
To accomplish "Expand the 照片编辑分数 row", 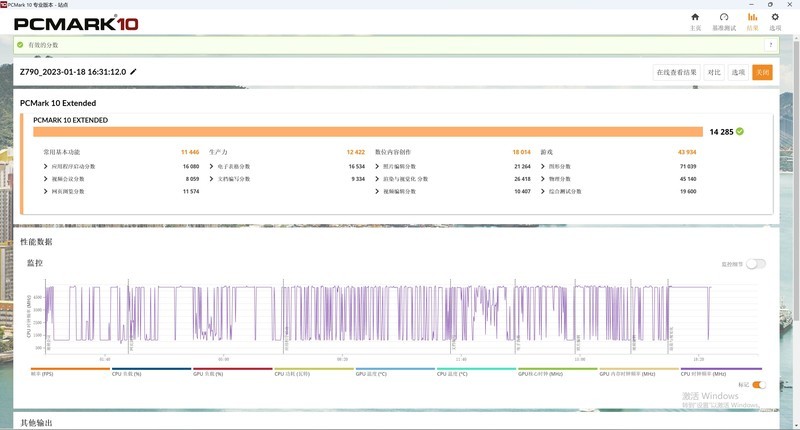I will [x=377, y=166].
